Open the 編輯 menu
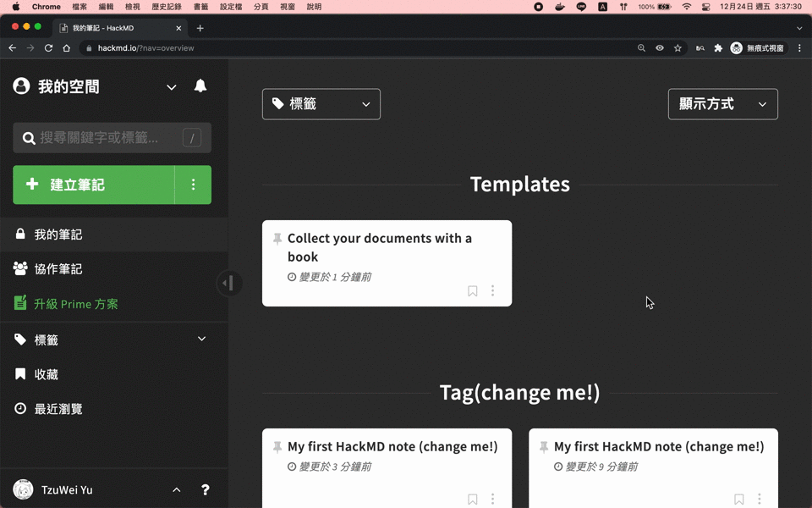The image size is (812, 508). pyautogui.click(x=107, y=7)
